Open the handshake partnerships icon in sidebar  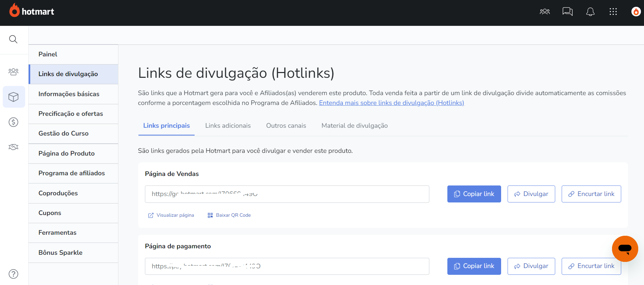click(13, 147)
